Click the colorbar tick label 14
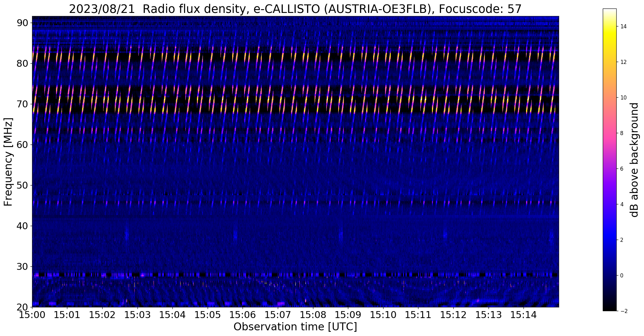 coord(623,26)
